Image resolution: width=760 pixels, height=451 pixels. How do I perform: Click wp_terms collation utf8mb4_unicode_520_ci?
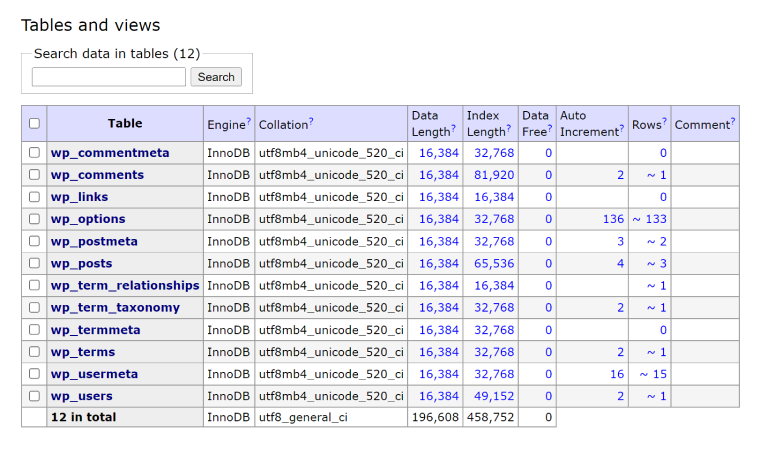pyautogui.click(x=331, y=352)
